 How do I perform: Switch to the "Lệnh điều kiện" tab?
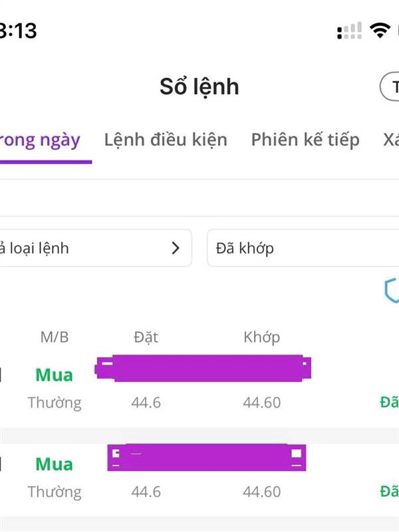pos(166,140)
